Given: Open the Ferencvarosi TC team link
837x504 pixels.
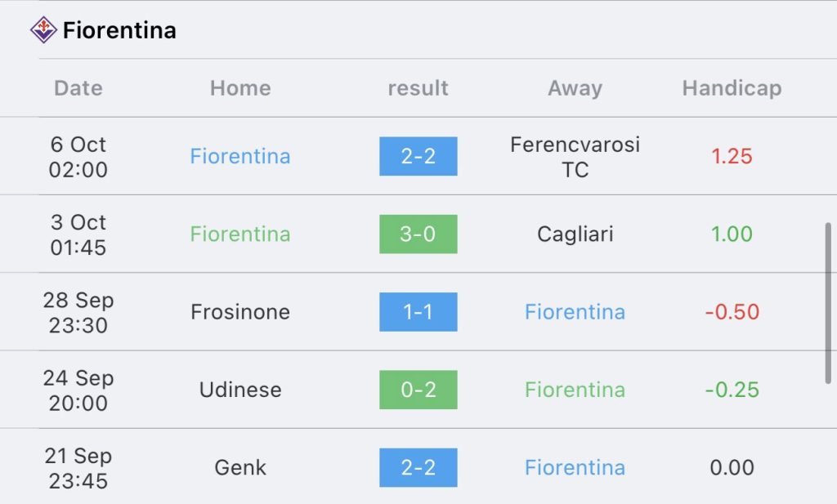Looking at the screenshot, I should [575, 157].
